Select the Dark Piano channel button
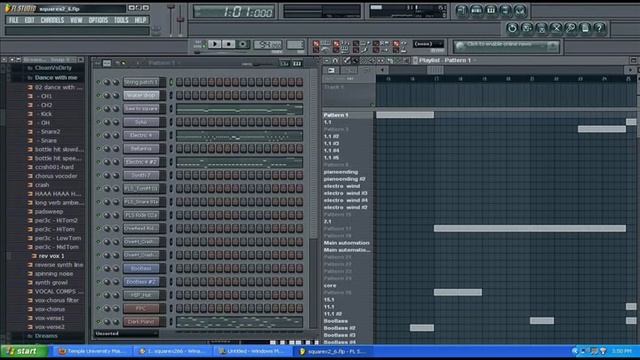The image size is (640, 360). [141, 322]
